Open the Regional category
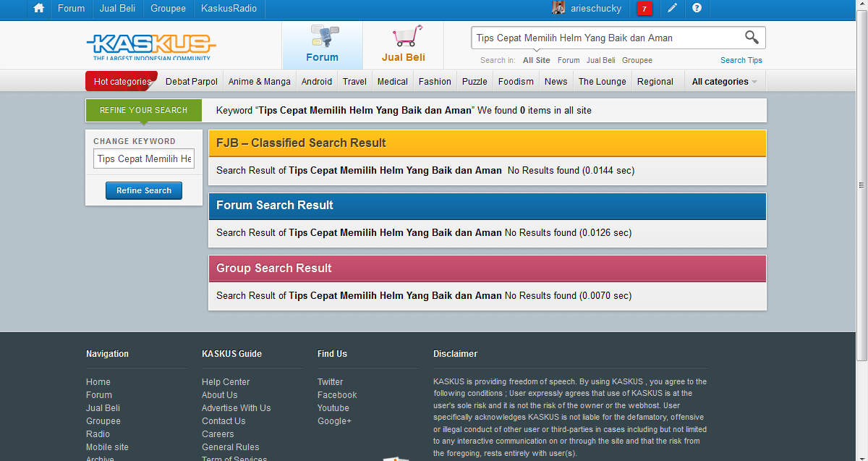Viewport: 868px width, 461px height. pos(655,82)
